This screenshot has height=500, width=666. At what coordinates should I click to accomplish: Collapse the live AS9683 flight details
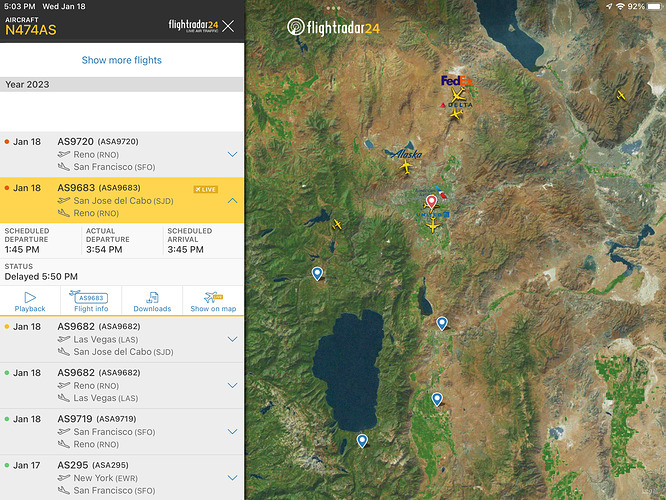click(x=232, y=201)
